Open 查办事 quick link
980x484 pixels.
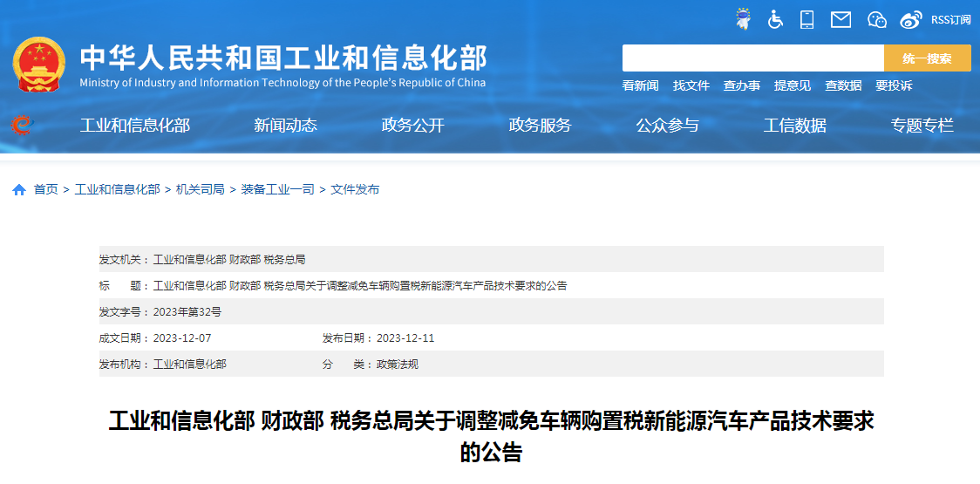(x=741, y=85)
